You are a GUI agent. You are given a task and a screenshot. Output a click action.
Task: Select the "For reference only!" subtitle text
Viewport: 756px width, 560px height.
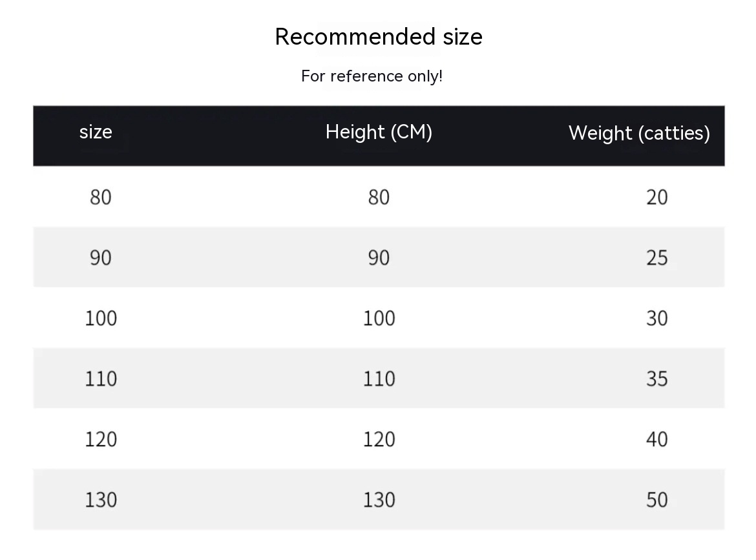[x=372, y=76]
